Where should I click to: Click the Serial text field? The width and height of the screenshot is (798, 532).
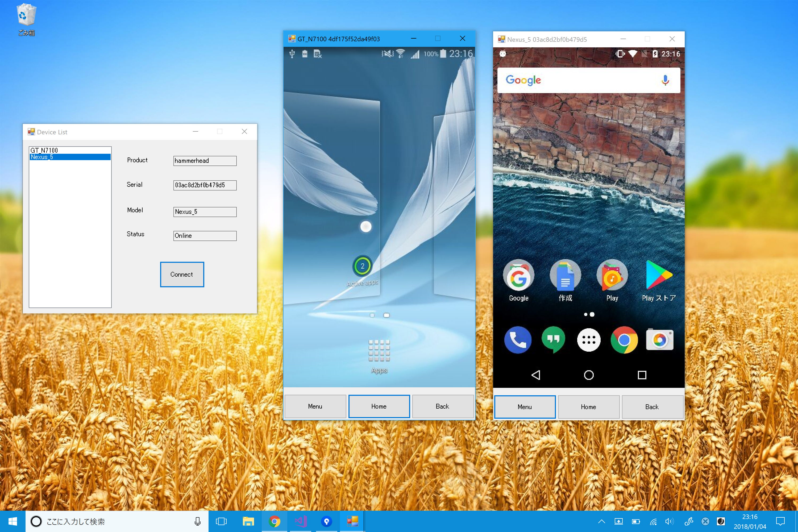205,185
